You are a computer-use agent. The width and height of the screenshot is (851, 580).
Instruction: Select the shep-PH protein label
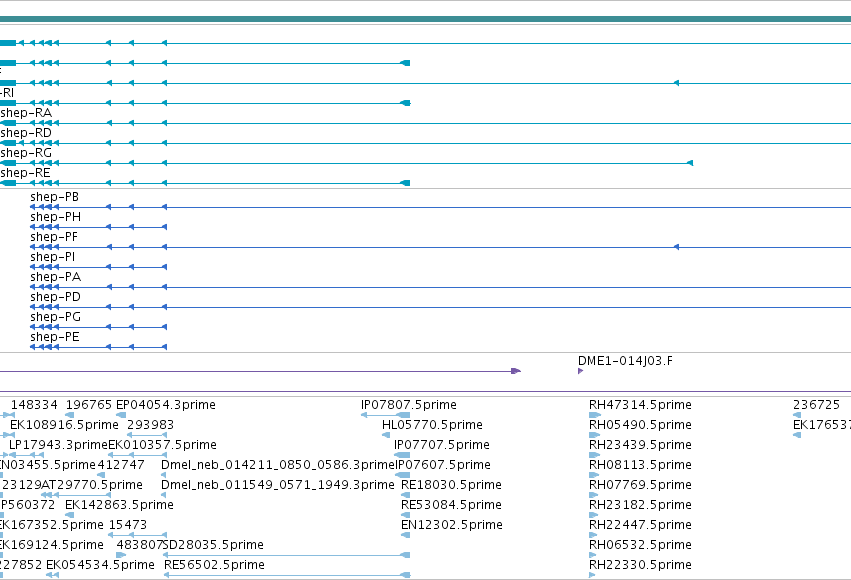coord(55,217)
